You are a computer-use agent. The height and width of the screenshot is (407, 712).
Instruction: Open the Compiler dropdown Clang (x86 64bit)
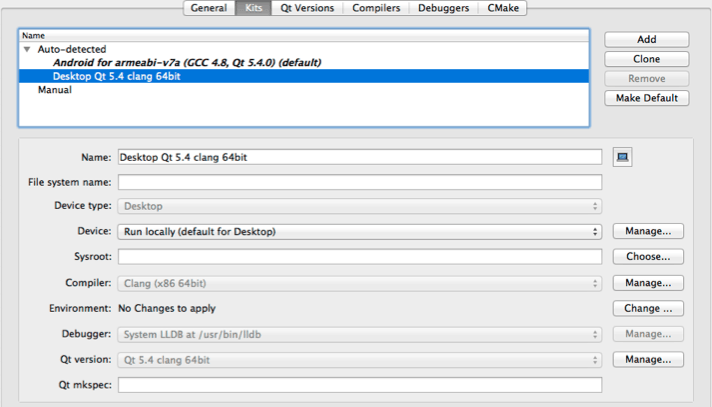[x=360, y=283]
